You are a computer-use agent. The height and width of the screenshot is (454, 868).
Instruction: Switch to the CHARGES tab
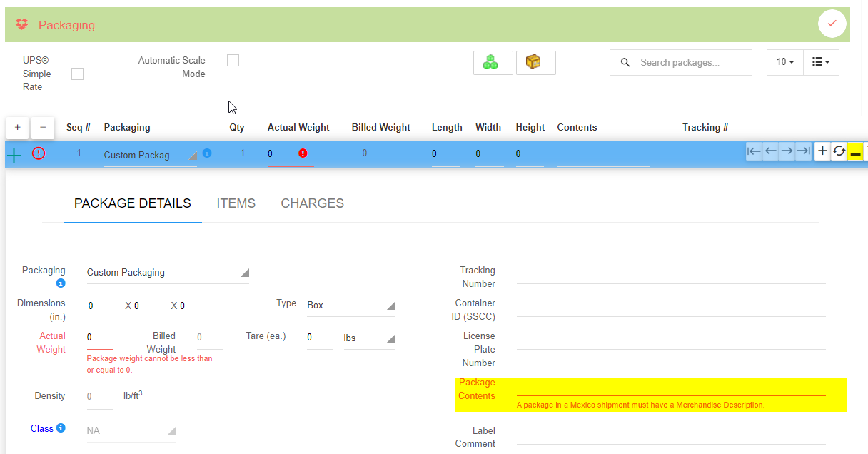click(x=312, y=203)
